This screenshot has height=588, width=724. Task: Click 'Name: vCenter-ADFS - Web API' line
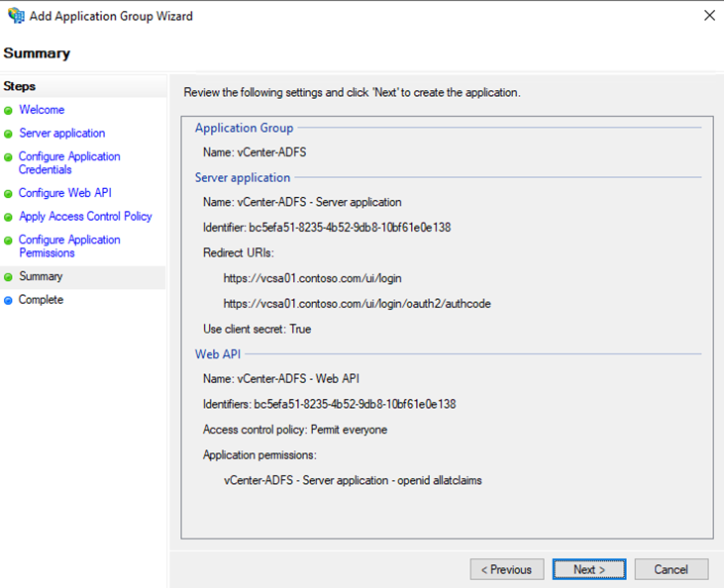click(281, 379)
